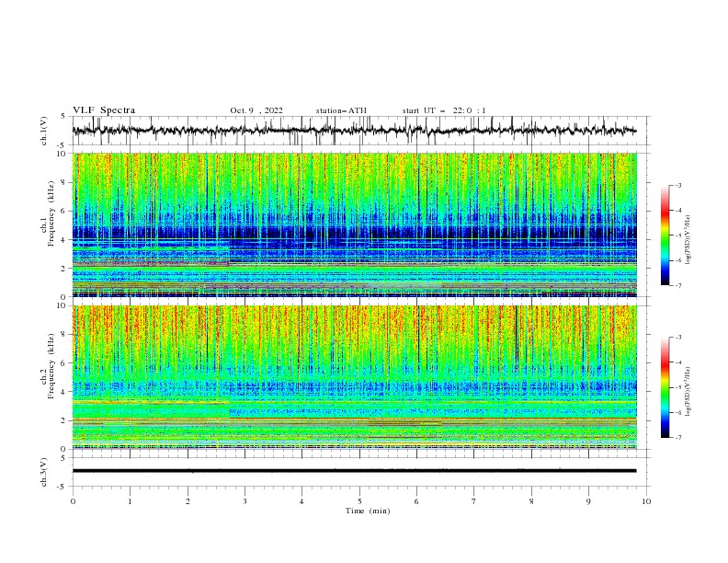Click the ch.2 PSD color scale bar
728x563 pixels.
point(665,387)
